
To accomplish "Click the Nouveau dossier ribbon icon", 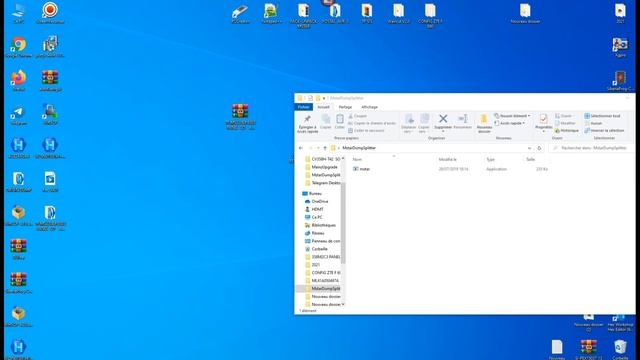I will 484,119.
